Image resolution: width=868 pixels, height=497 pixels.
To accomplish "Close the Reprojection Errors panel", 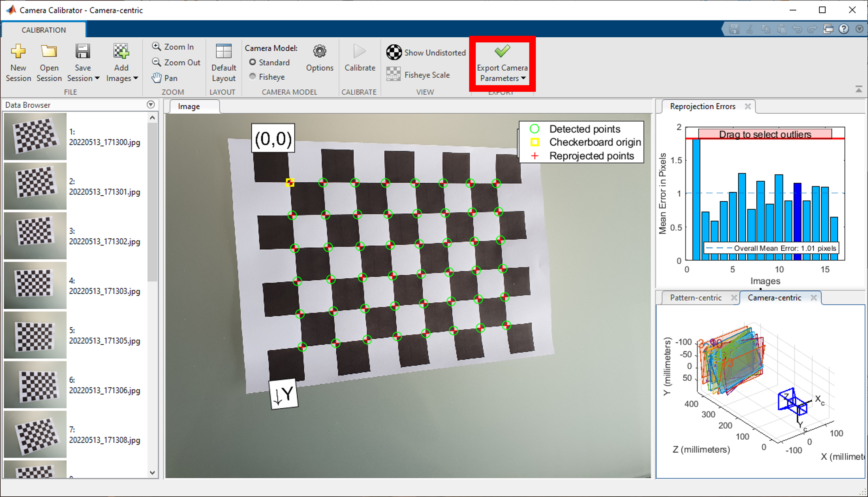I will point(747,106).
